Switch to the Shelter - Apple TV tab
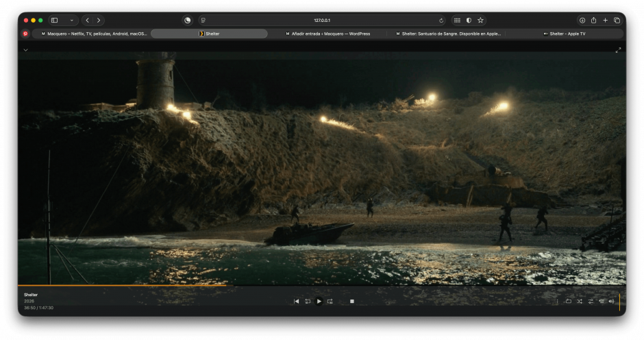The width and height of the screenshot is (644, 340). point(565,34)
